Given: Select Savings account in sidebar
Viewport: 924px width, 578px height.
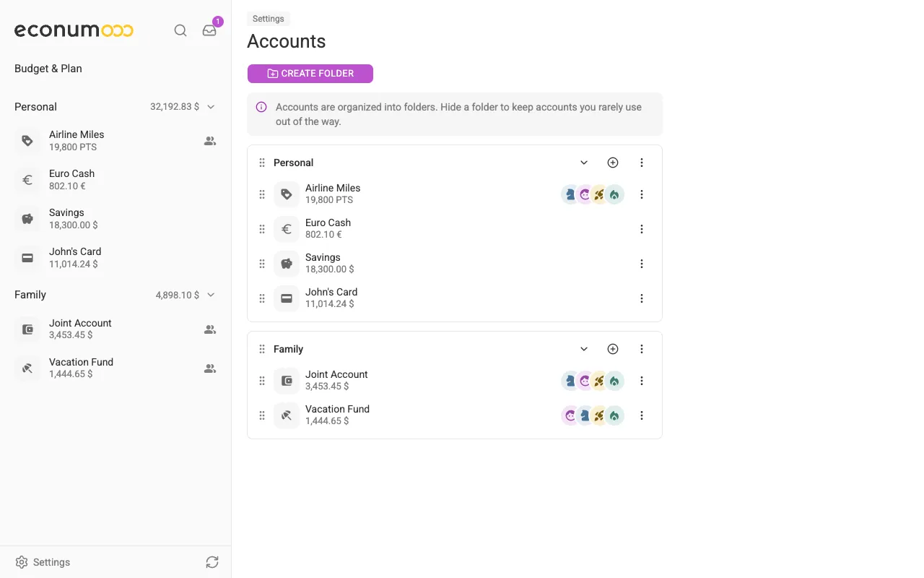Looking at the screenshot, I should click(115, 219).
